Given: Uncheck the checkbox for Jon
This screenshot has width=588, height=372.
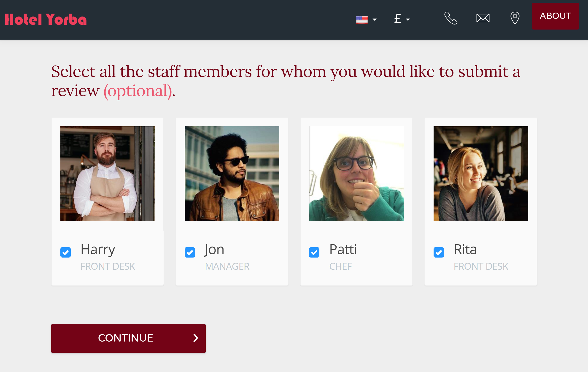Looking at the screenshot, I should [190, 252].
